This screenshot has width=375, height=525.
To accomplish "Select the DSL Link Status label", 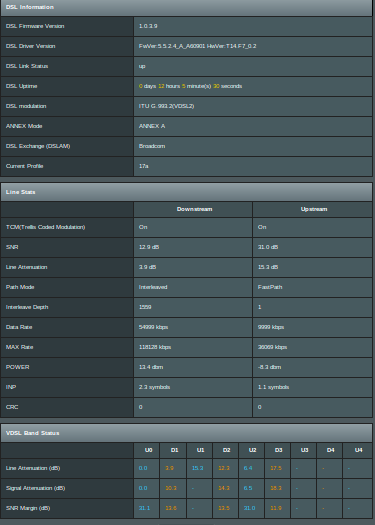I will coord(27,66).
